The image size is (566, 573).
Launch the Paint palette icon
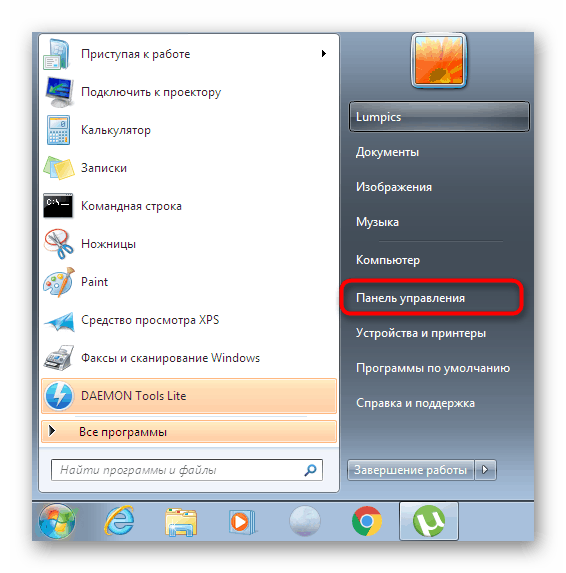tap(58, 282)
